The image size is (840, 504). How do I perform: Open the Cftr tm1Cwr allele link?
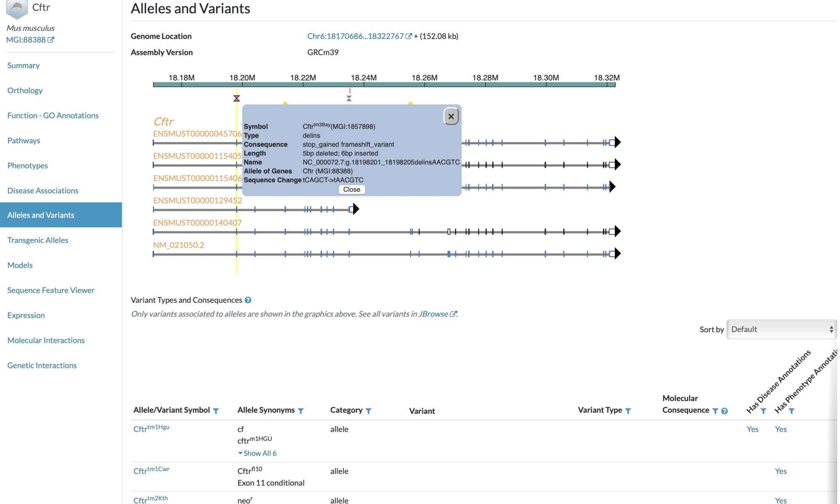coord(151,470)
